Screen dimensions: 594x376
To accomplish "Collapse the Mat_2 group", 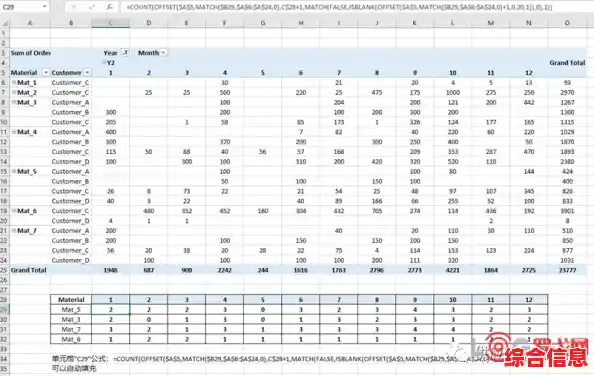I will coord(14,92).
